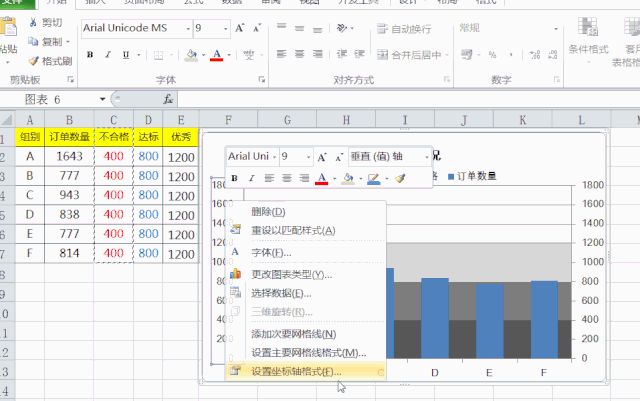
Task: Click the Percent Style icon
Action: tap(493, 55)
